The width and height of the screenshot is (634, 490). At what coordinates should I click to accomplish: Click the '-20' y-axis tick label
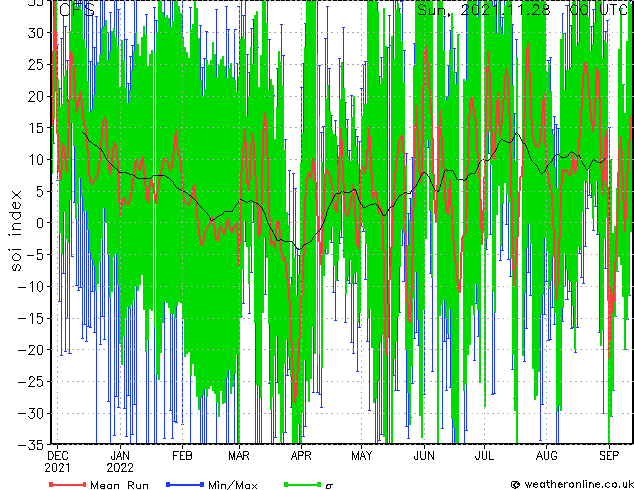32,350
